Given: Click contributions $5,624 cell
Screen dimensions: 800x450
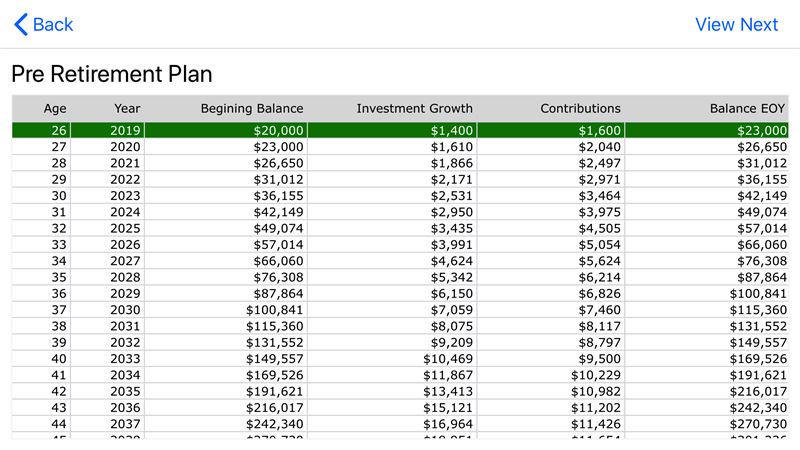Looking at the screenshot, I should pyautogui.click(x=551, y=261).
